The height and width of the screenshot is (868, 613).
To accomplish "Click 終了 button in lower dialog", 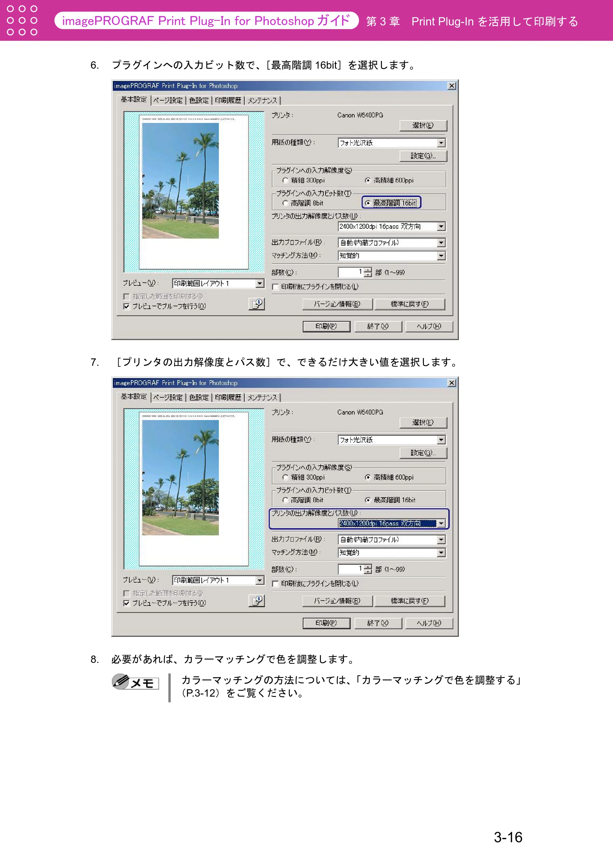I will [x=378, y=623].
